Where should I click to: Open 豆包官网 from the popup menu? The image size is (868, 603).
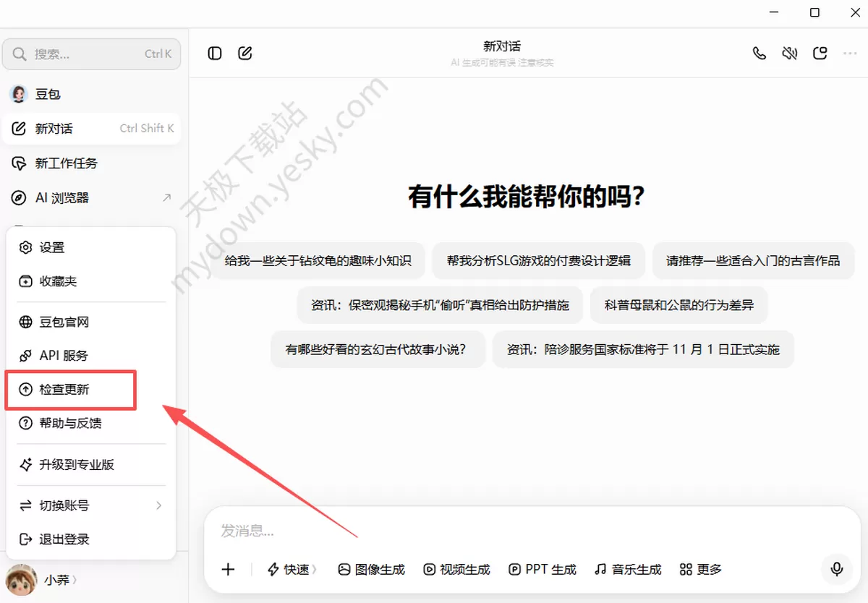tap(91, 322)
